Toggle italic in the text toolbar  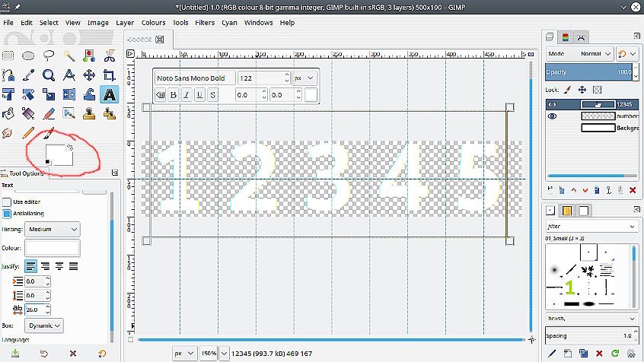pos(186,95)
